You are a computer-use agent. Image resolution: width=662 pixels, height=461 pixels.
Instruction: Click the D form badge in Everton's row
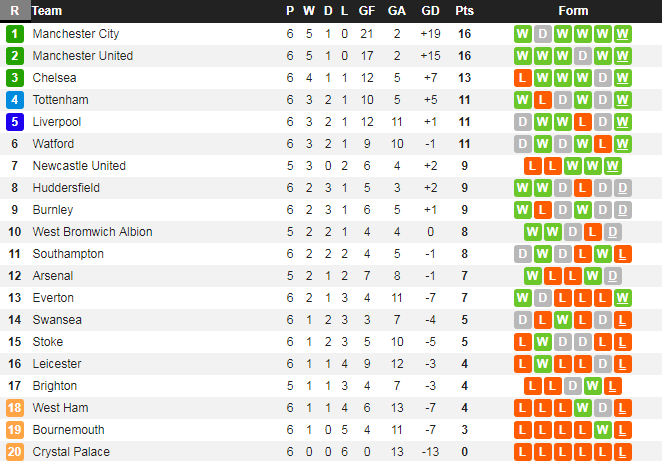coord(542,297)
